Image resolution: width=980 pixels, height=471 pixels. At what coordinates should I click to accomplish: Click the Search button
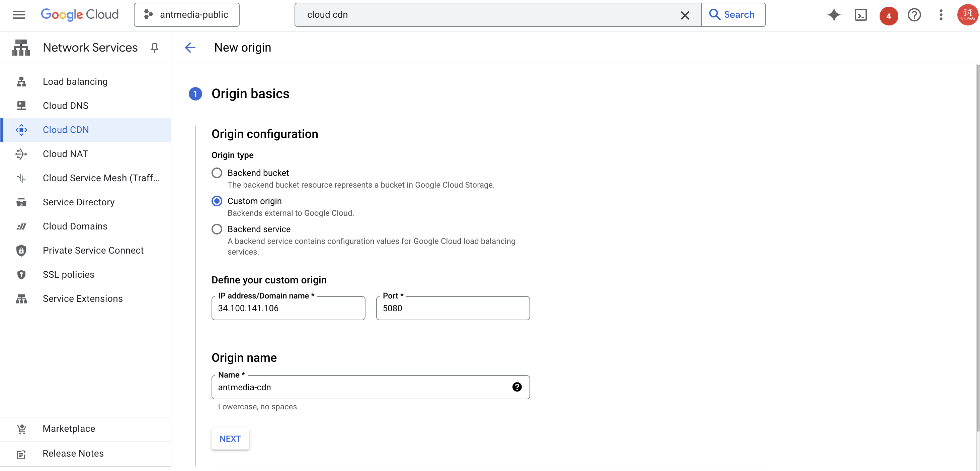click(x=733, y=15)
